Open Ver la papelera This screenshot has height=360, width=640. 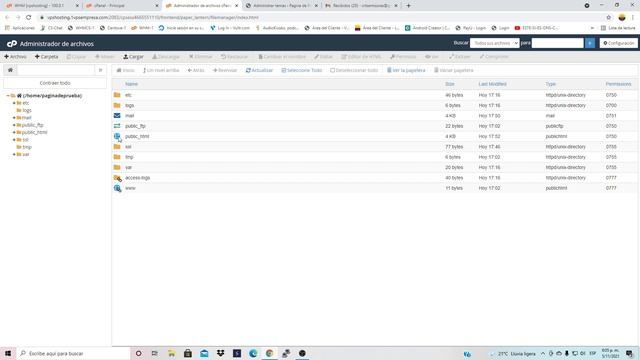(406, 70)
